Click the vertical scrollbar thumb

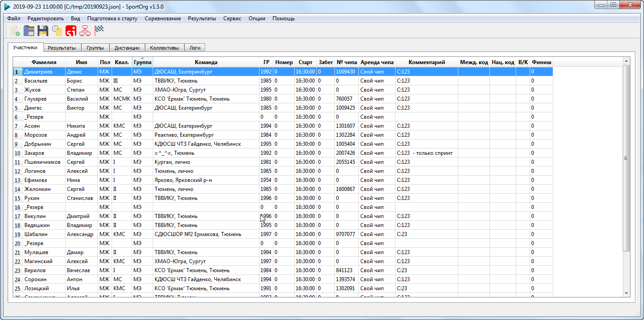(x=626, y=158)
